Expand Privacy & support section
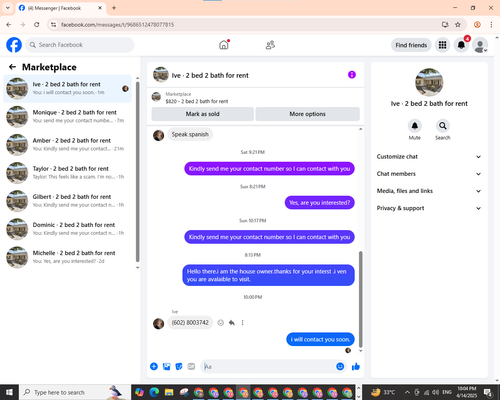Viewport: 500px width, 400px height. (x=429, y=208)
